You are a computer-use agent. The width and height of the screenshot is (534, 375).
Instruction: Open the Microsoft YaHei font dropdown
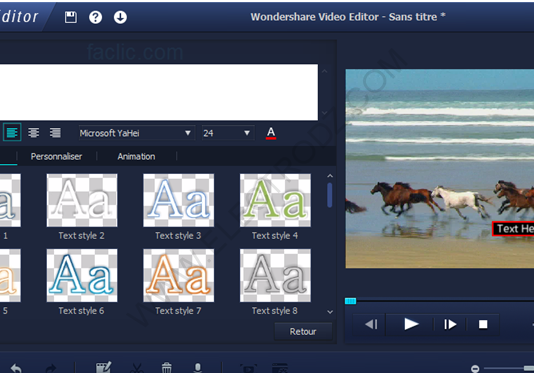click(136, 133)
